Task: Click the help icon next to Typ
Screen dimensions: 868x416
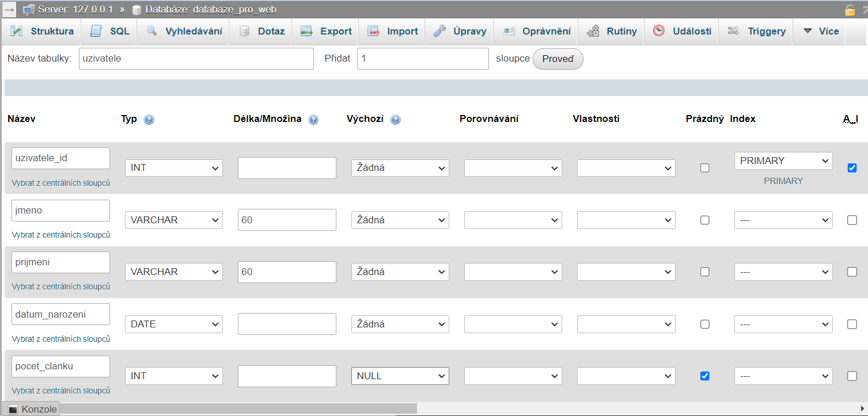Action: coord(149,120)
